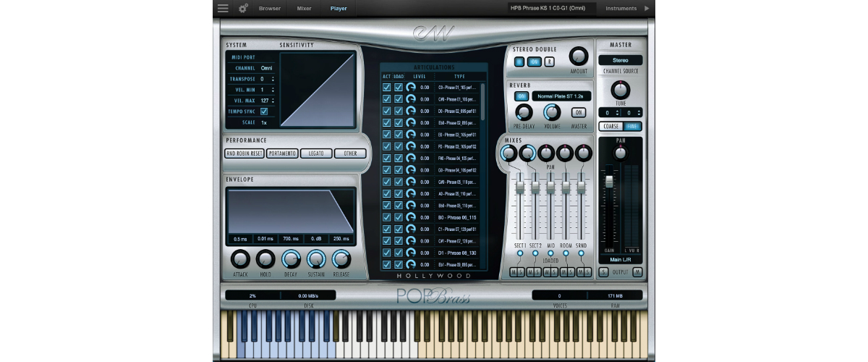The width and height of the screenshot is (868, 362).
Task: Open the settings gear icon
Action: tap(243, 9)
